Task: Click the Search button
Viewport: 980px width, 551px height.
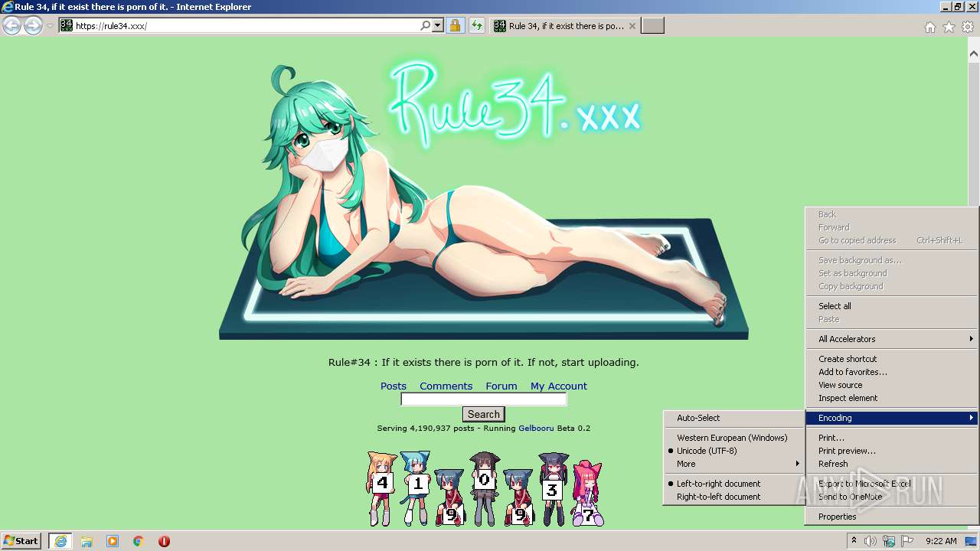Action: click(484, 414)
